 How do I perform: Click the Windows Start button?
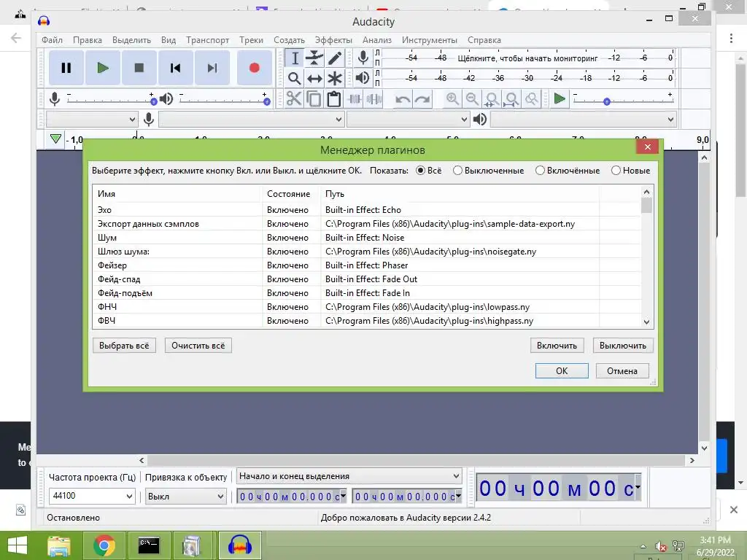[18, 545]
